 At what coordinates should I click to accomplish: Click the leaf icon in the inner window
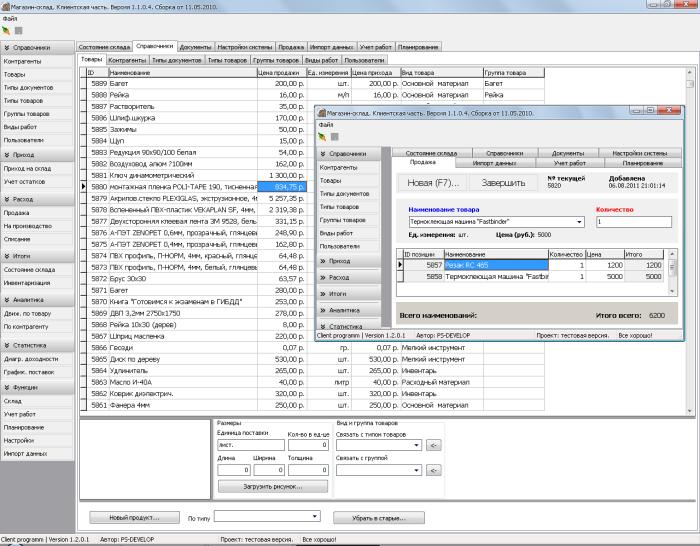pyautogui.click(x=324, y=136)
